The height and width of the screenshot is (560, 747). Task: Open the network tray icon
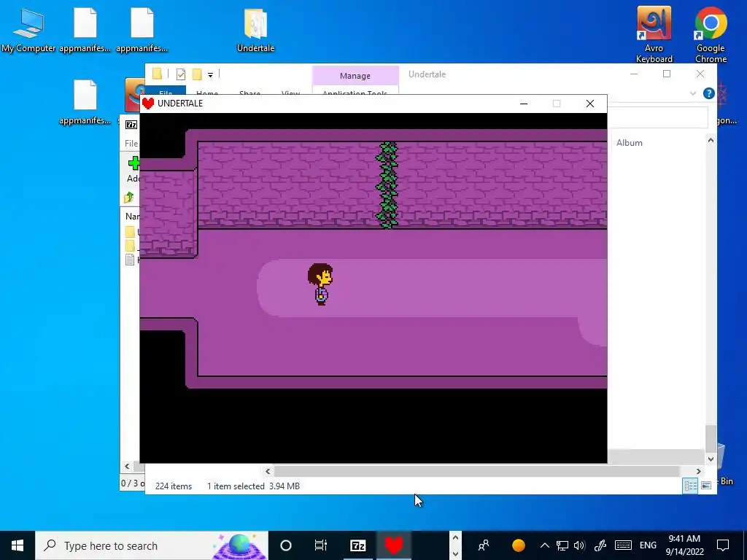pyautogui.click(x=562, y=545)
